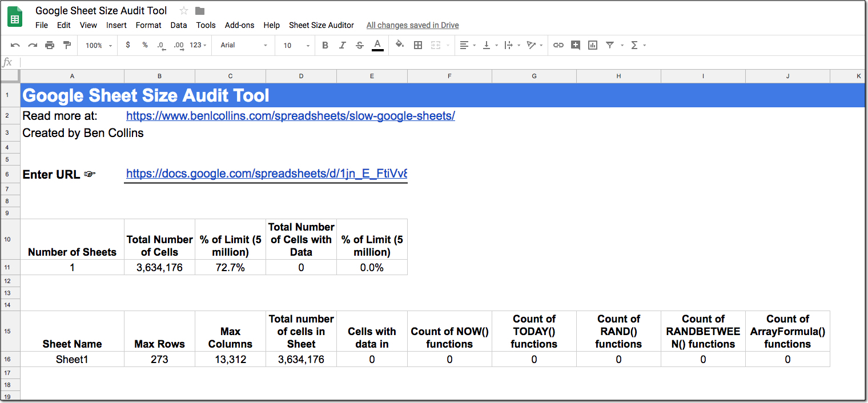Toggle bold formatting
868x403 pixels.
[325, 45]
